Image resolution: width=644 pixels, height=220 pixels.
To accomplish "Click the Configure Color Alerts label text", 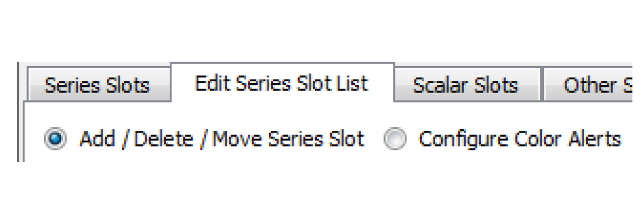I will [x=519, y=139].
